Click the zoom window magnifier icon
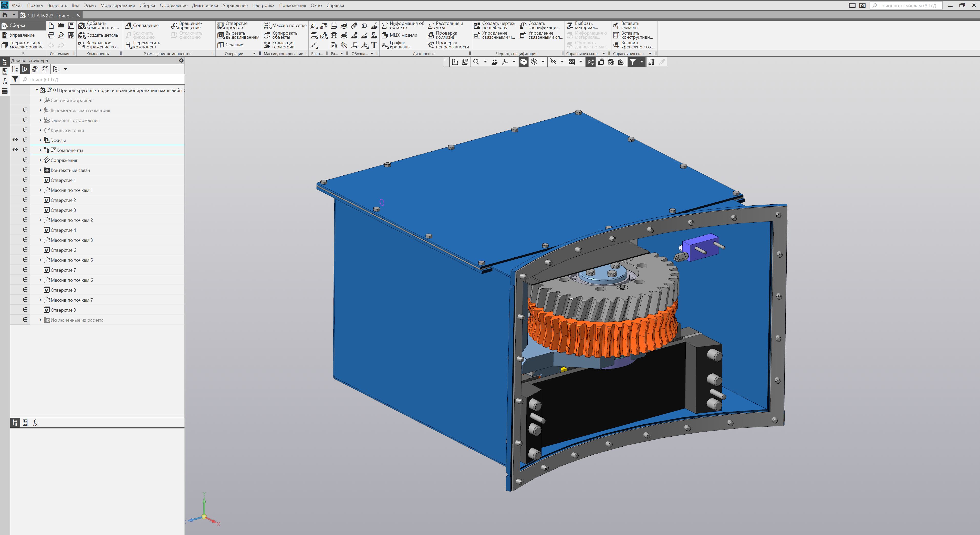This screenshot has width=980, height=535. (x=476, y=62)
